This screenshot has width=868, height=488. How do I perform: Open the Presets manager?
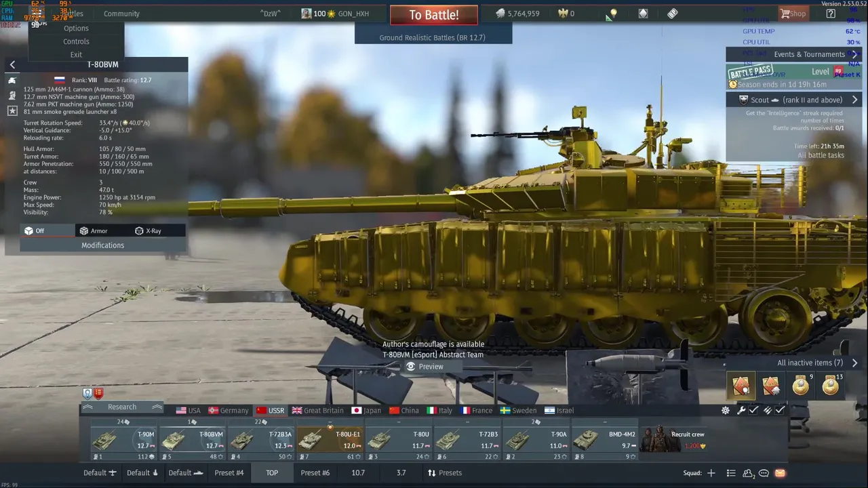pos(444,473)
